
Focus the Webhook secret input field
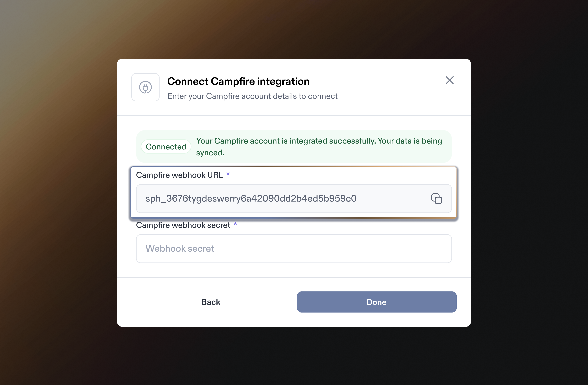[x=294, y=248]
